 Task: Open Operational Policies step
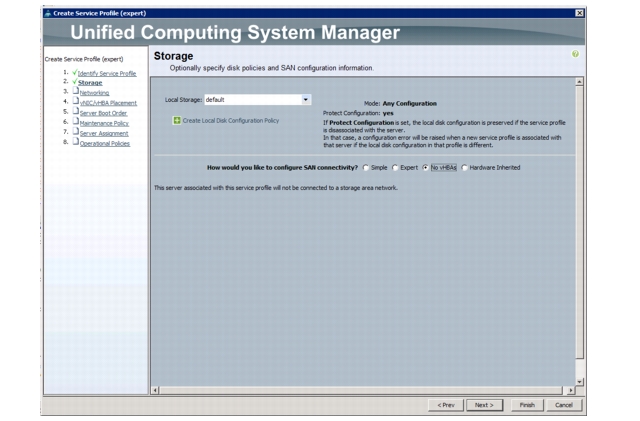click(105, 144)
